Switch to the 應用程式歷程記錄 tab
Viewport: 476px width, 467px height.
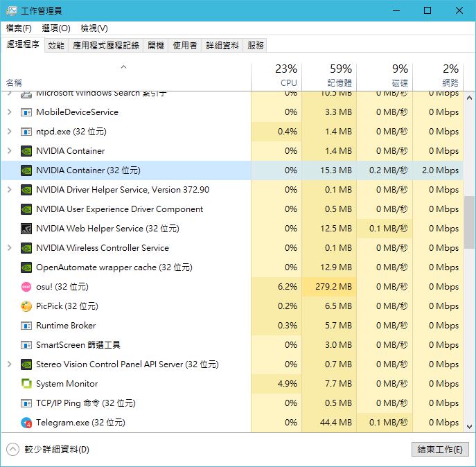point(106,46)
